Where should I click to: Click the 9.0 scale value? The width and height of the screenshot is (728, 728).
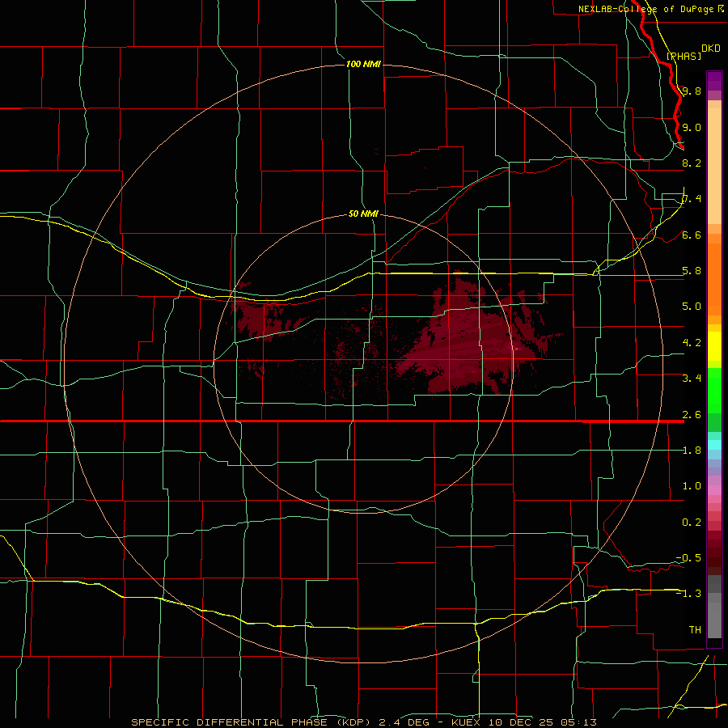[x=692, y=127]
